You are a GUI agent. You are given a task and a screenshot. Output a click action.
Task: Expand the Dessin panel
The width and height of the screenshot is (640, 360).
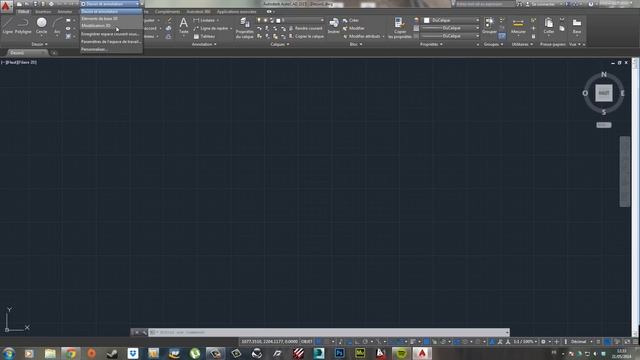(x=39, y=44)
